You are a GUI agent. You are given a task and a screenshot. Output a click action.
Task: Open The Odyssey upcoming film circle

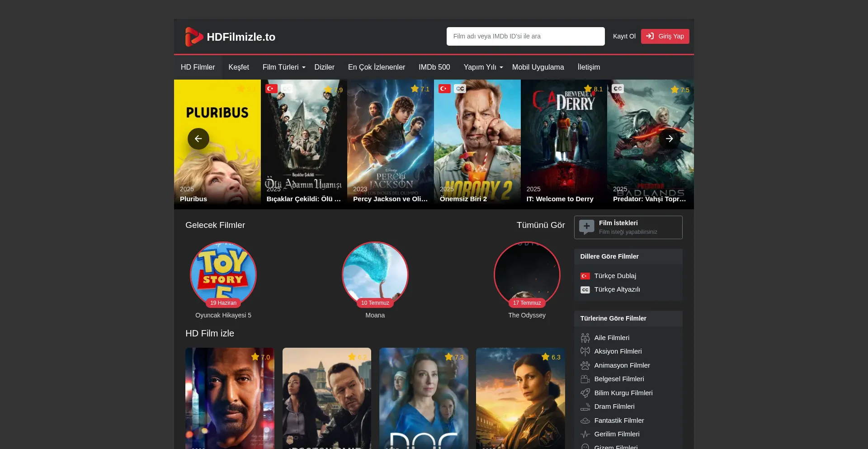527,274
